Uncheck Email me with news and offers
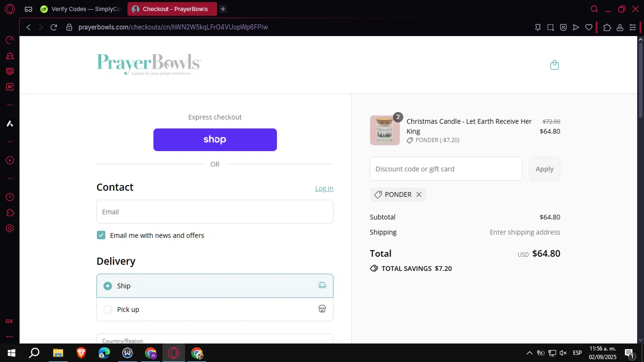Image resolution: width=644 pixels, height=362 pixels. 101,235
